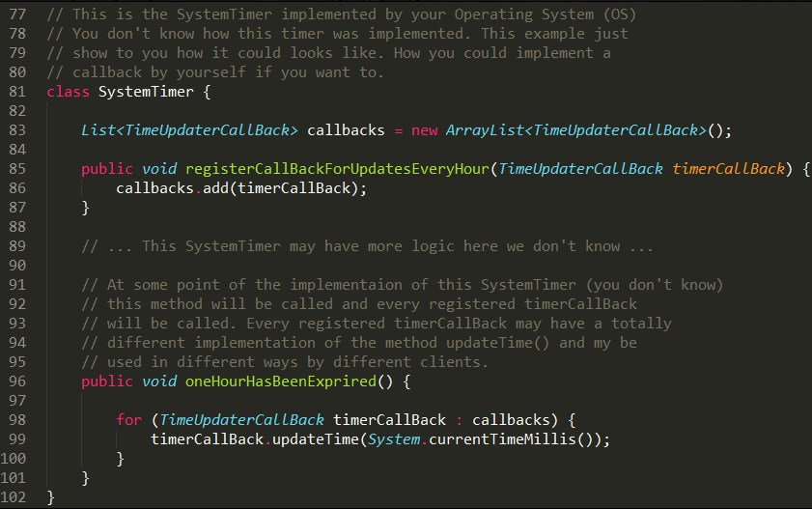Click line number 85 in the gutter
Image resolution: width=812 pixels, height=509 pixels.
pyautogui.click(x=17, y=169)
